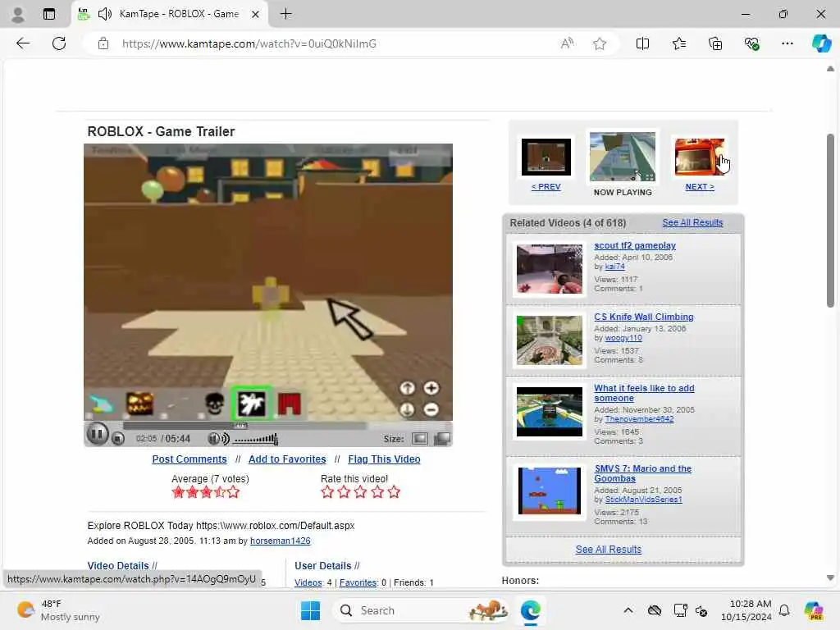Open the tab actions menu icon
Image resolution: width=840 pixels, height=630 pixels.
point(49,14)
